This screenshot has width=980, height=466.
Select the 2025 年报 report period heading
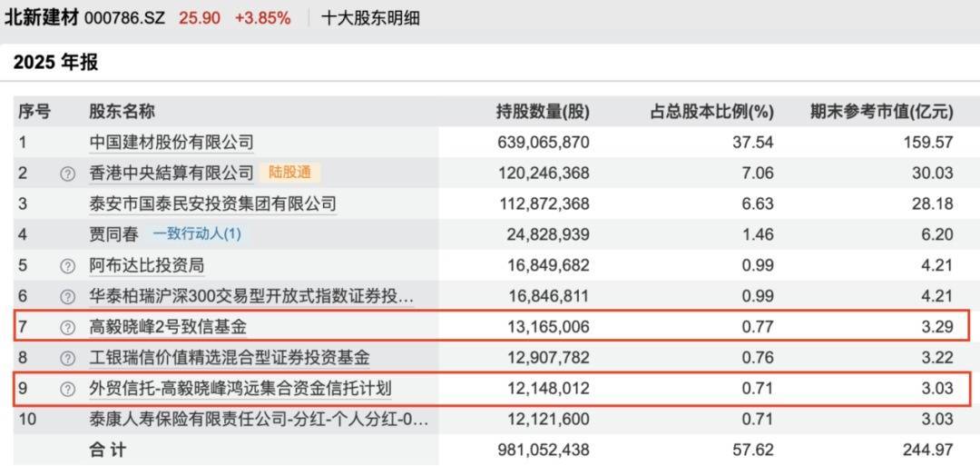(55, 63)
